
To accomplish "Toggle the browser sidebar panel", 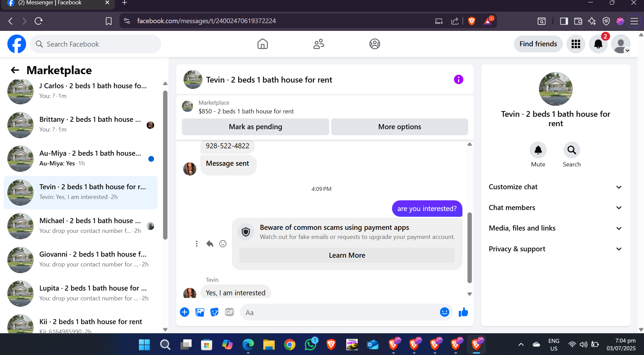I will 564,21.
